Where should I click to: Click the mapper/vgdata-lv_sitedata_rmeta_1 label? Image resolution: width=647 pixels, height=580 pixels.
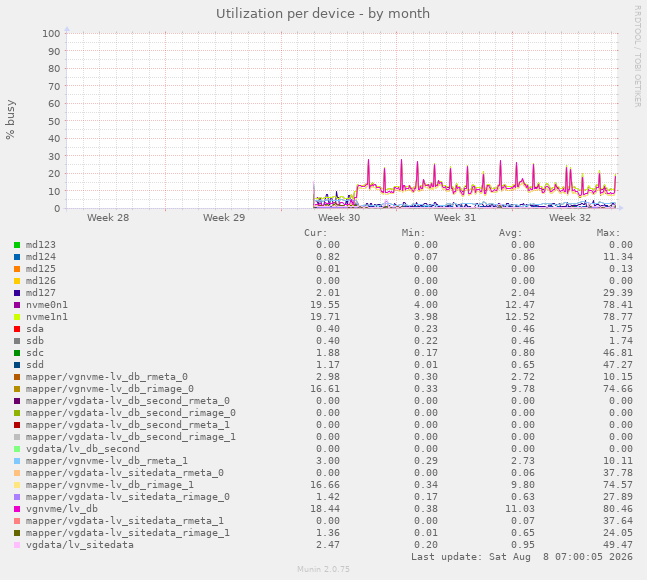click(125, 521)
